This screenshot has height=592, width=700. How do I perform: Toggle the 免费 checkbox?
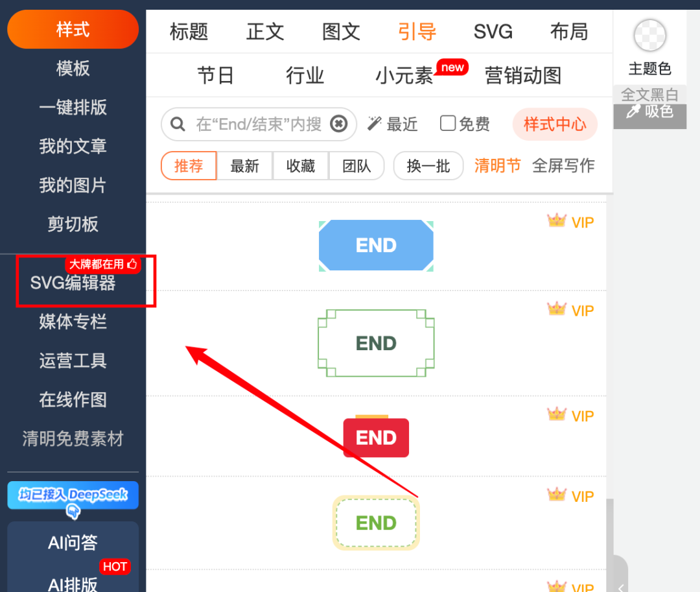(x=448, y=123)
